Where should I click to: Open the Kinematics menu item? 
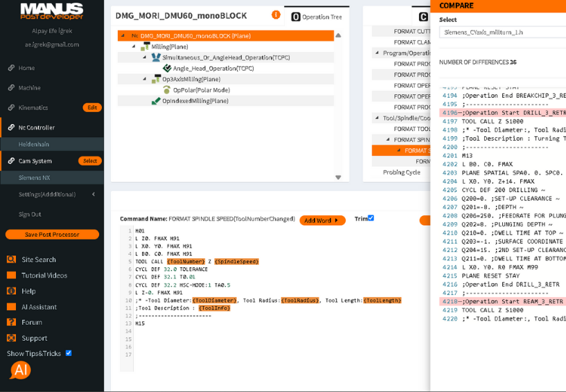[x=33, y=108]
